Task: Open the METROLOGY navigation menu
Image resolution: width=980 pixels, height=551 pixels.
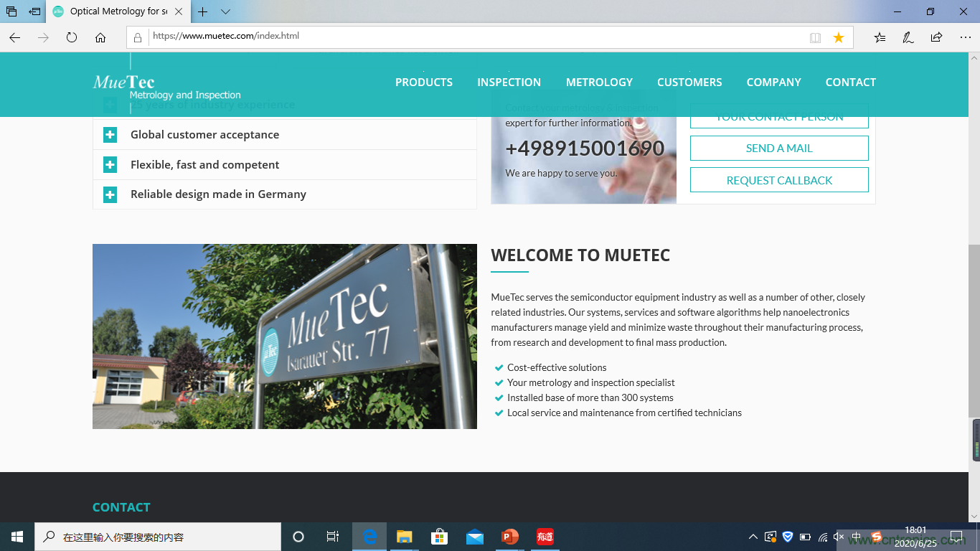Action: 599,82
